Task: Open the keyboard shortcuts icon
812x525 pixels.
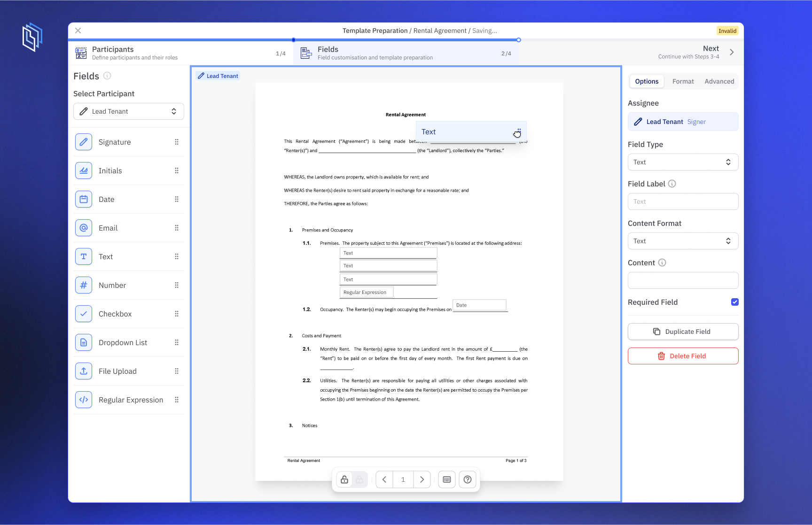Action: (446, 479)
